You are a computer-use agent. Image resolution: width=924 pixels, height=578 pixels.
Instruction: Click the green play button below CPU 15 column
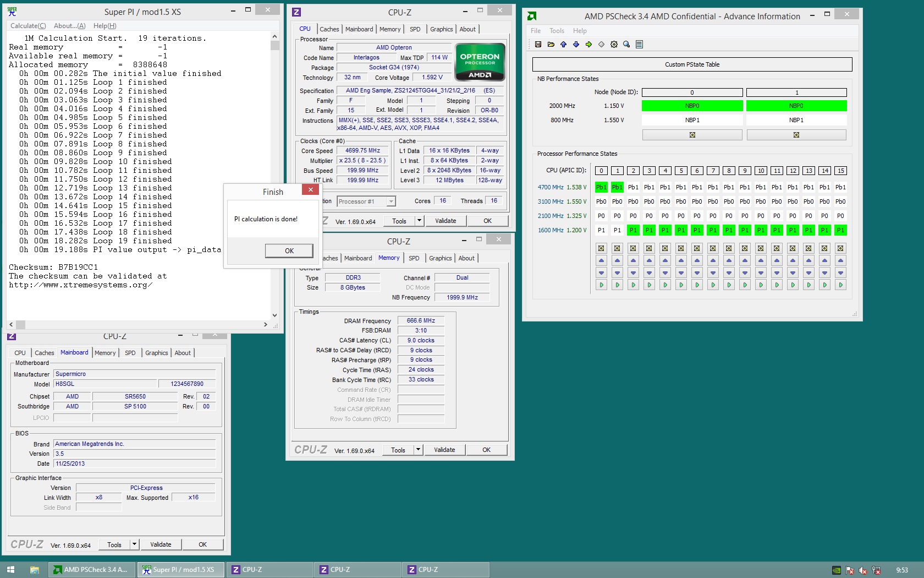point(840,285)
